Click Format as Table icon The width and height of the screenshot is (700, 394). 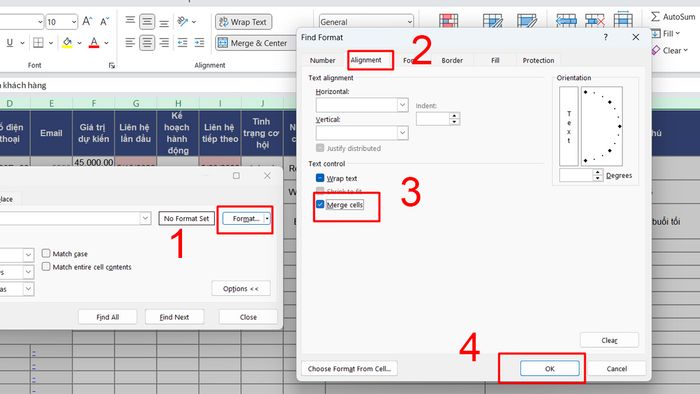pos(492,21)
